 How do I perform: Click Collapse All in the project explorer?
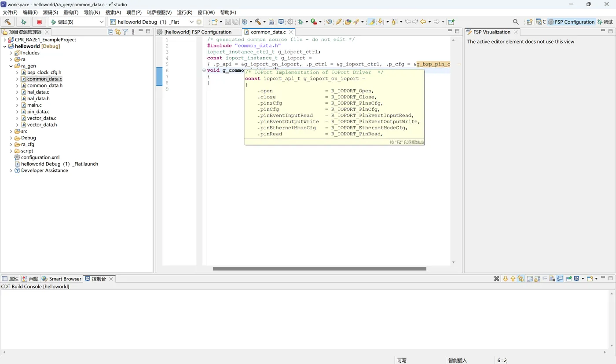[x=110, y=32]
